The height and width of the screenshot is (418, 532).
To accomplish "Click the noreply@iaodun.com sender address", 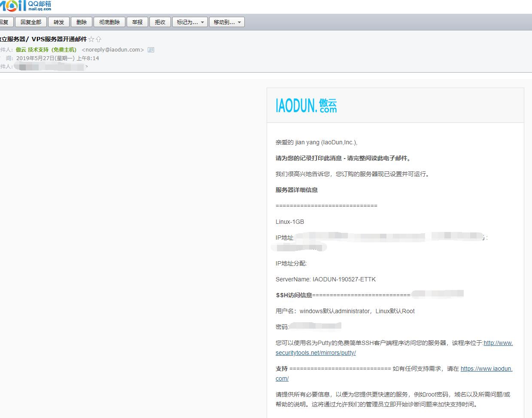I will click(112, 50).
